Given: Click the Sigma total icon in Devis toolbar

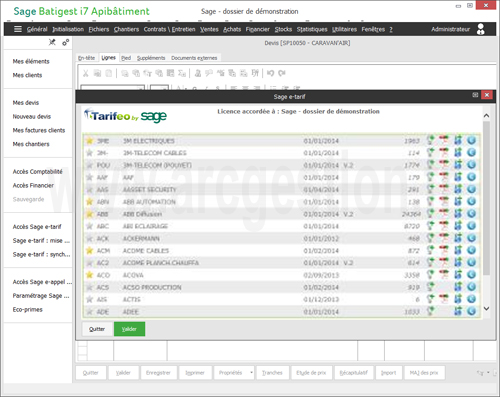Looking at the screenshot, I should (x=182, y=73).
